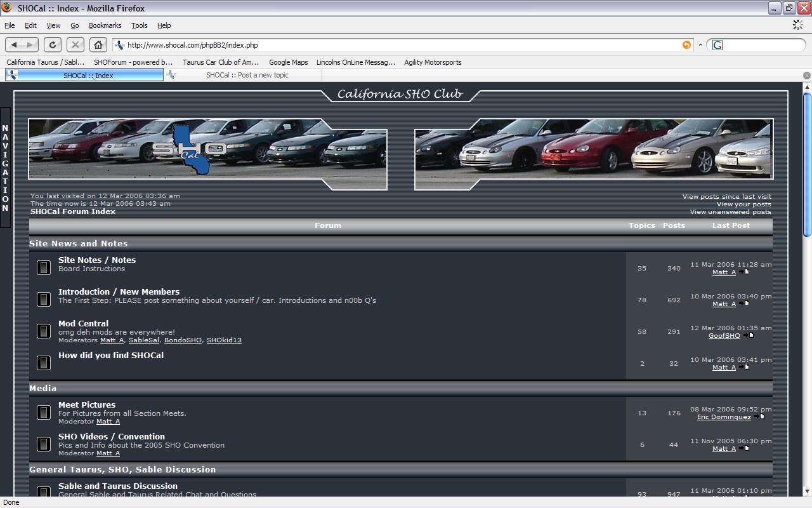Click the Stop loading X button
The height and width of the screenshot is (508, 812).
click(x=75, y=44)
